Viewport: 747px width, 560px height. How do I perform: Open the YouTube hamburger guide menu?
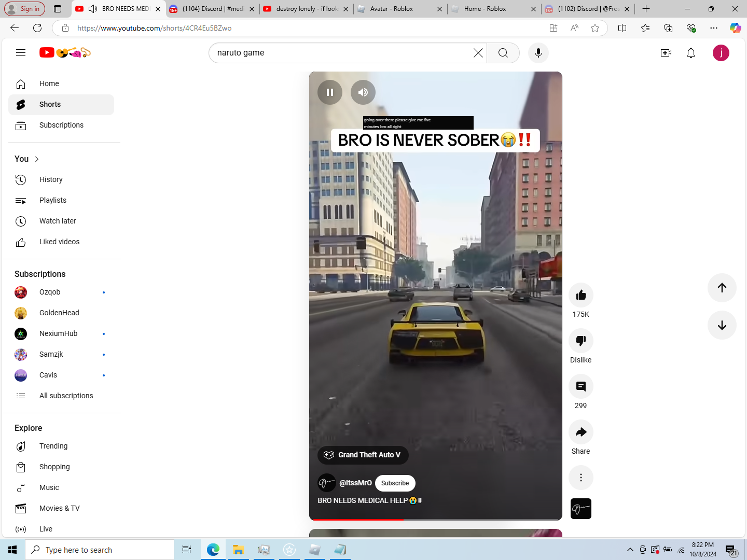pyautogui.click(x=21, y=52)
